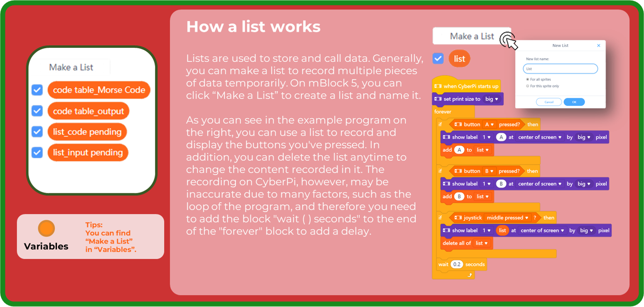
Task: Click the orange Variables category icon
Action: pyautogui.click(x=46, y=229)
